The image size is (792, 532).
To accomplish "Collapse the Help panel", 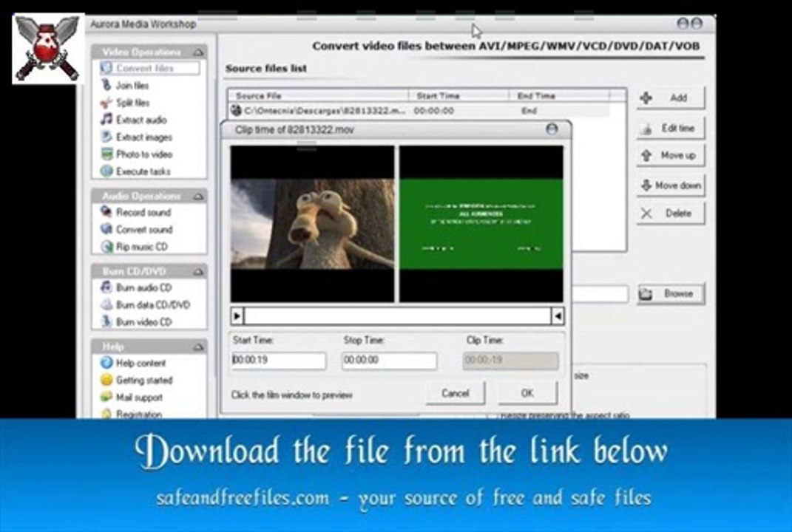I will (198, 347).
